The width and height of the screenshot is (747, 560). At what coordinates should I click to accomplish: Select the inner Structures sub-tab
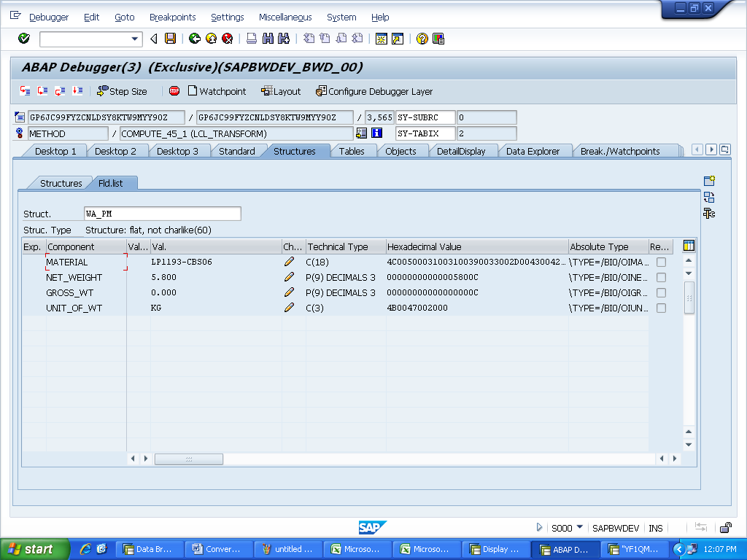pyautogui.click(x=61, y=183)
